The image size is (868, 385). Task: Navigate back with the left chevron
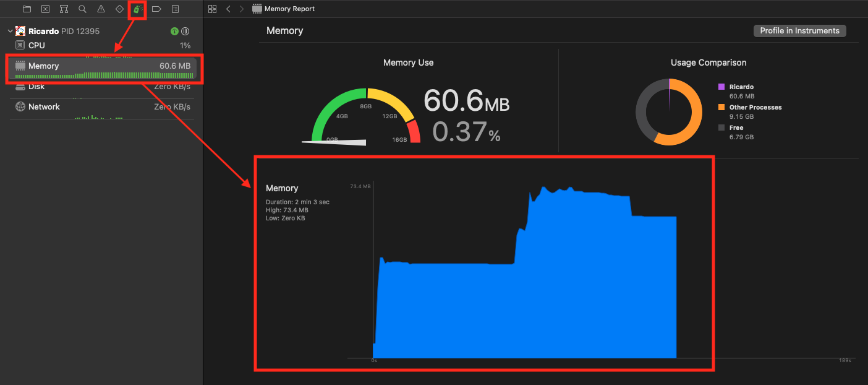point(228,9)
